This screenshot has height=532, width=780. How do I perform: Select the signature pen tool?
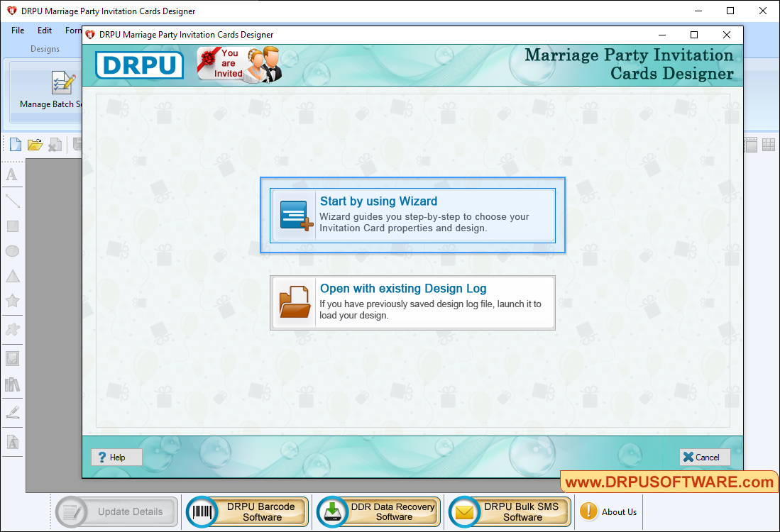[12, 412]
